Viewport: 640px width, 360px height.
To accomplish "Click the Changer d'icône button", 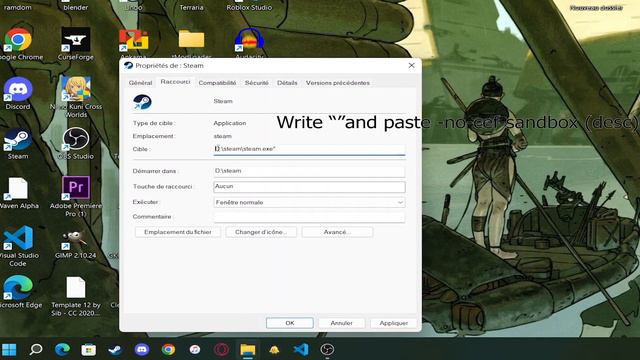I will pyautogui.click(x=261, y=232).
